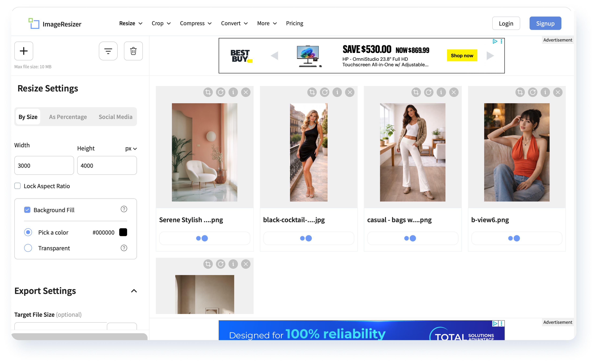Click the Signup button
This screenshot has width=596, height=364.
545,23
